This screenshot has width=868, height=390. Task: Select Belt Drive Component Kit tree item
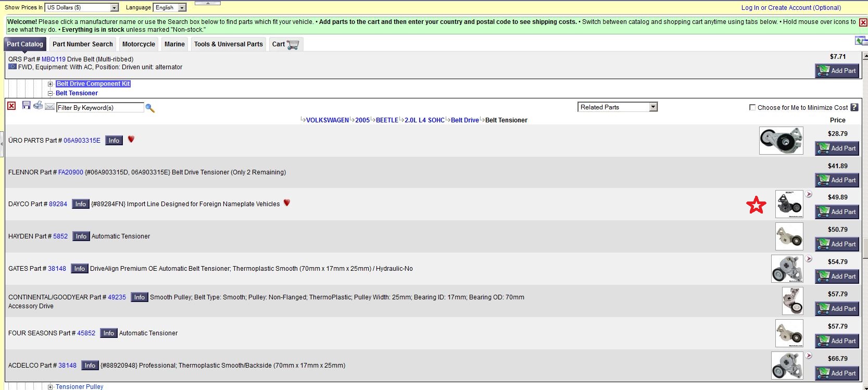tap(93, 84)
